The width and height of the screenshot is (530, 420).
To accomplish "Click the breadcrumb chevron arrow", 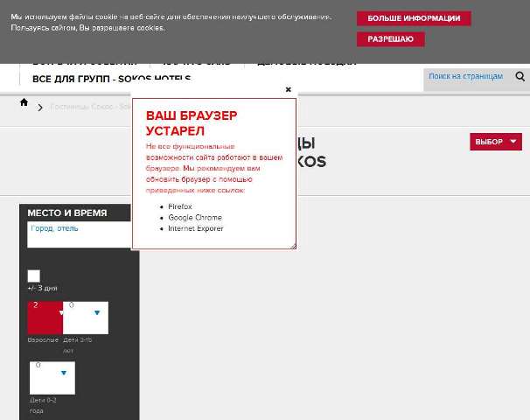I will 40,108.
